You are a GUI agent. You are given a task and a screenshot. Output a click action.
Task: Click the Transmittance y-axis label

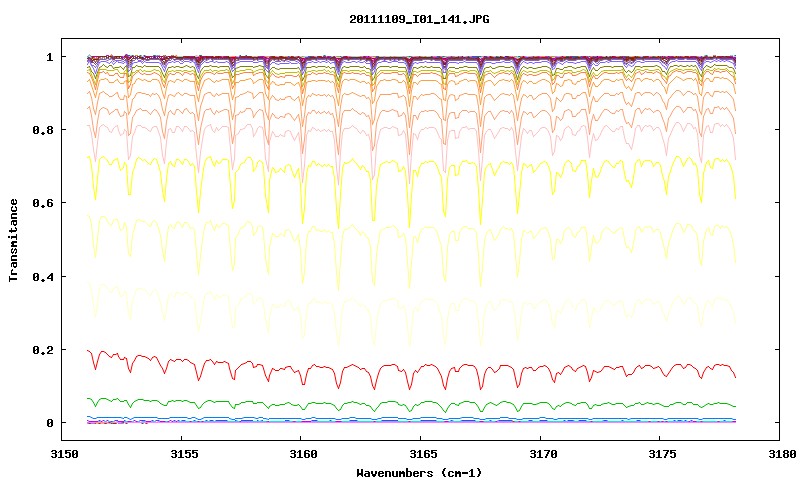[x=13, y=240]
